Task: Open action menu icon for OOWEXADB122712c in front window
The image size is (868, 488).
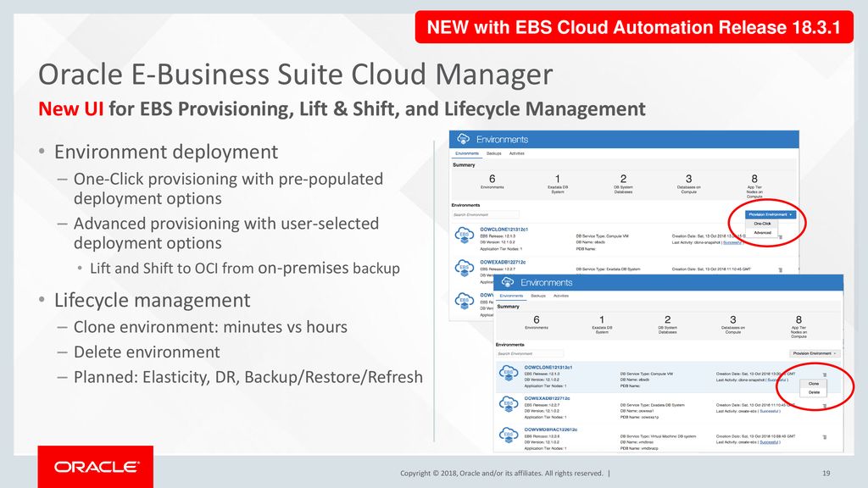Action: pyautogui.click(x=825, y=406)
